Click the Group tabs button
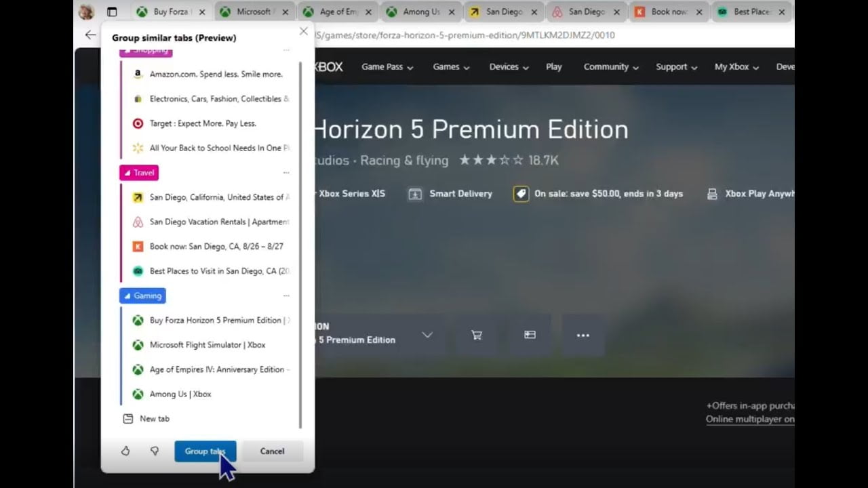Screen dimensions: 868x488 (205, 451)
